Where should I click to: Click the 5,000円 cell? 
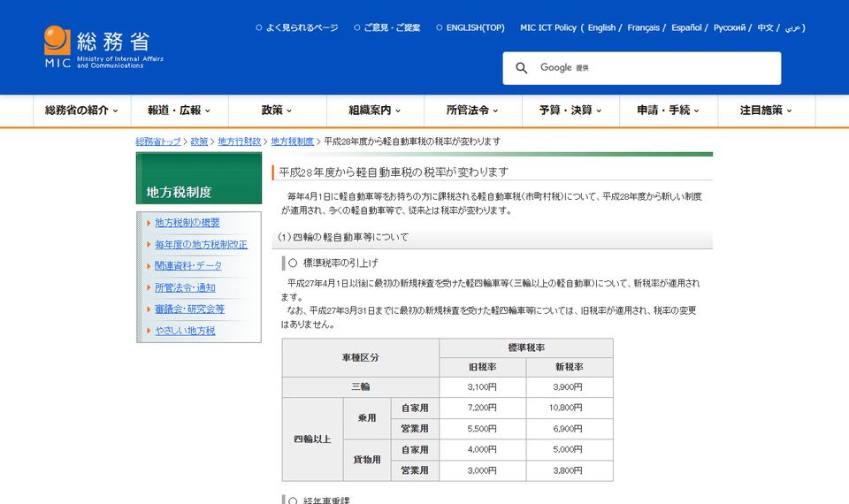(x=570, y=449)
